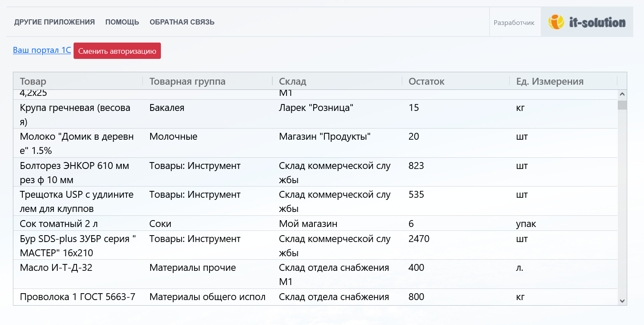
Task: Sort by the Товарная группа column header
Action: pos(187,81)
